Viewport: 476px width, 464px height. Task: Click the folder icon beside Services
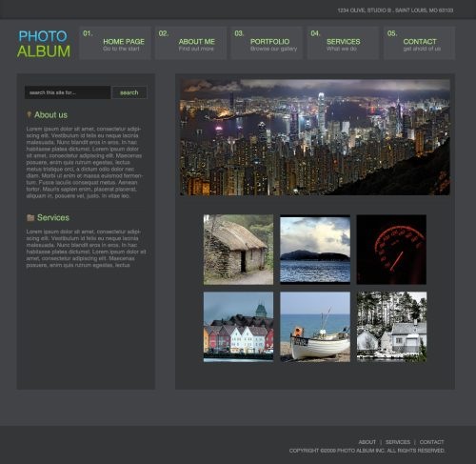[x=30, y=217]
